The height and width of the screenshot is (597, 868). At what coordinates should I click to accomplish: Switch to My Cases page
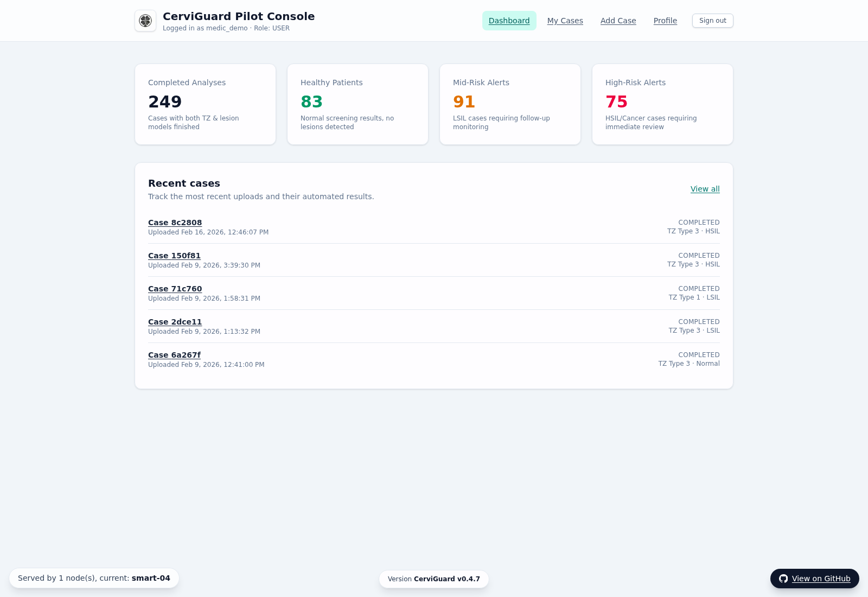(x=565, y=20)
